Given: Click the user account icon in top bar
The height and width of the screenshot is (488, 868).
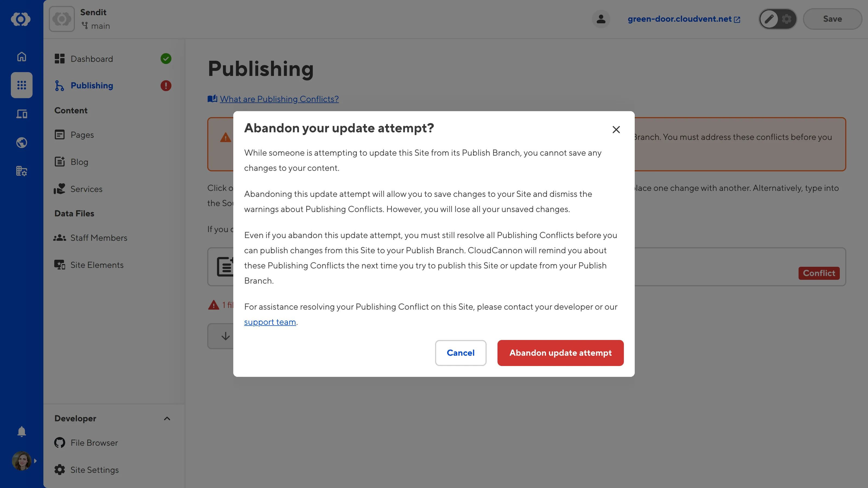Looking at the screenshot, I should tap(601, 19).
